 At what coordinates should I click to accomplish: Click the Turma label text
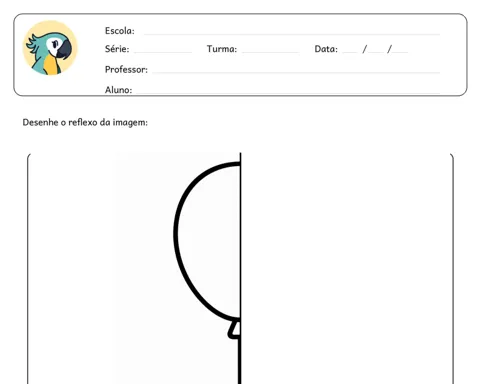pyautogui.click(x=222, y=49)
